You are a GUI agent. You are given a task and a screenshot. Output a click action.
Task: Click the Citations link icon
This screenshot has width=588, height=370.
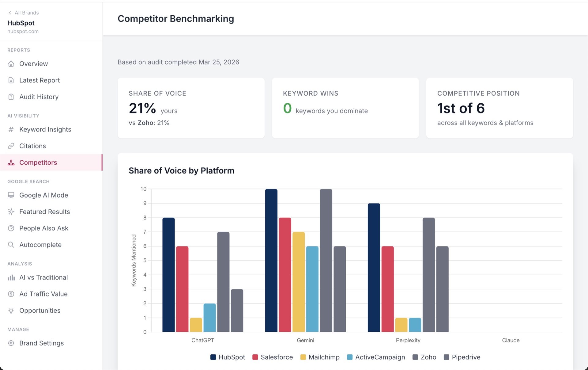point(11,146)
